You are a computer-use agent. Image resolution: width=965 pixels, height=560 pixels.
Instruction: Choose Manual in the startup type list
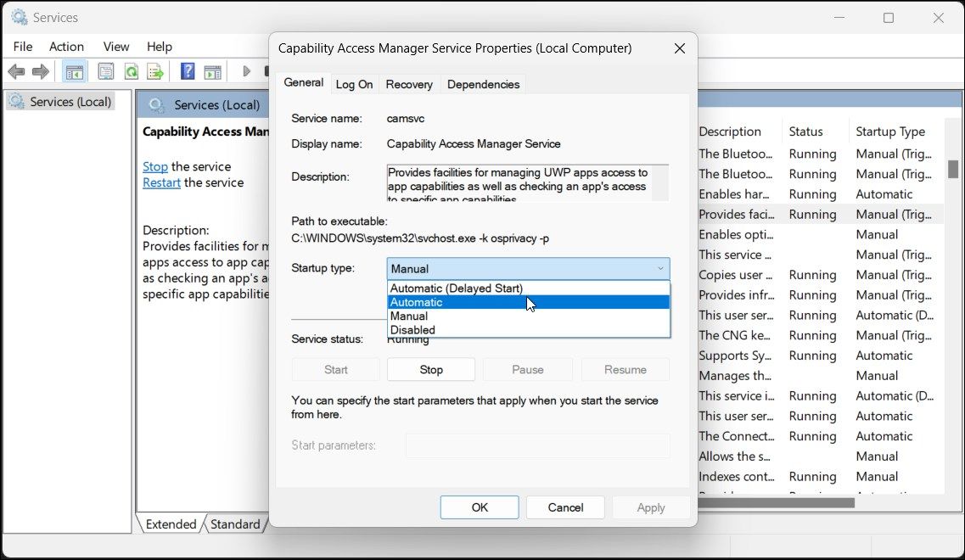(529, 316)
